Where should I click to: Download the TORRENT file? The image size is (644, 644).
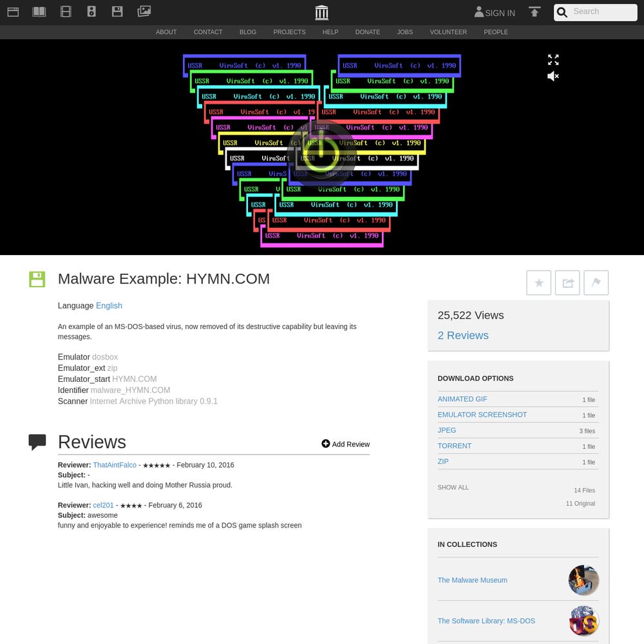point(454,446)
